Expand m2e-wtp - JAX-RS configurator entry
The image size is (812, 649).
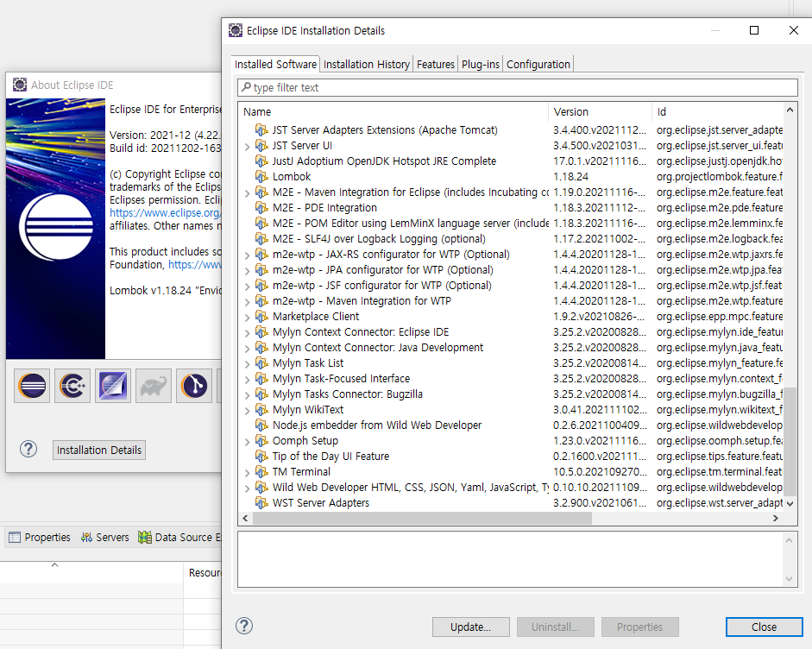tap(247, 255)
